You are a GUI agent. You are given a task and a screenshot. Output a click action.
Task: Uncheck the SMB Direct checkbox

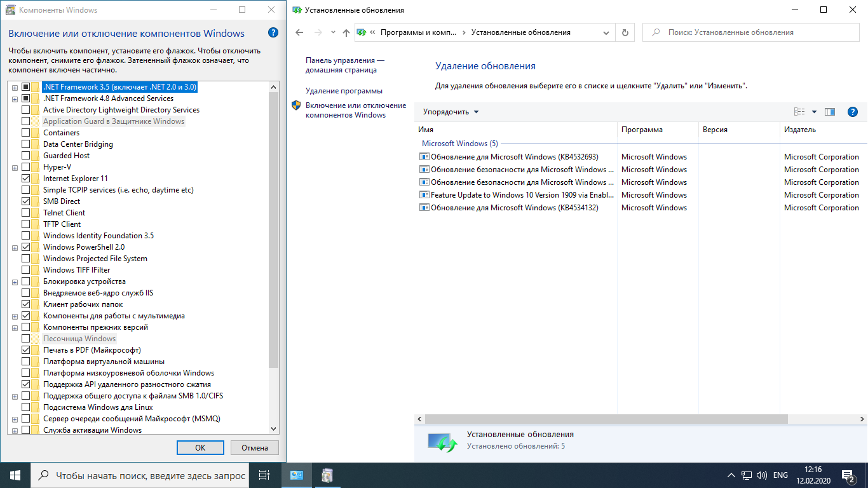tap(26, 201)
